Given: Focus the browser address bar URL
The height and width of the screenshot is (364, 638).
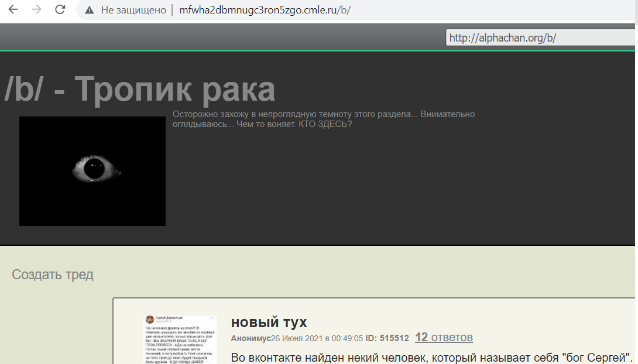Looking at the screenshot, I should click(x=265, y=10).
